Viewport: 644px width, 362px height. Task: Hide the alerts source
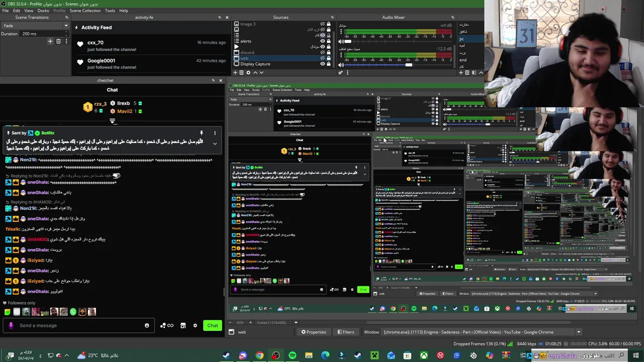(323, 41)
